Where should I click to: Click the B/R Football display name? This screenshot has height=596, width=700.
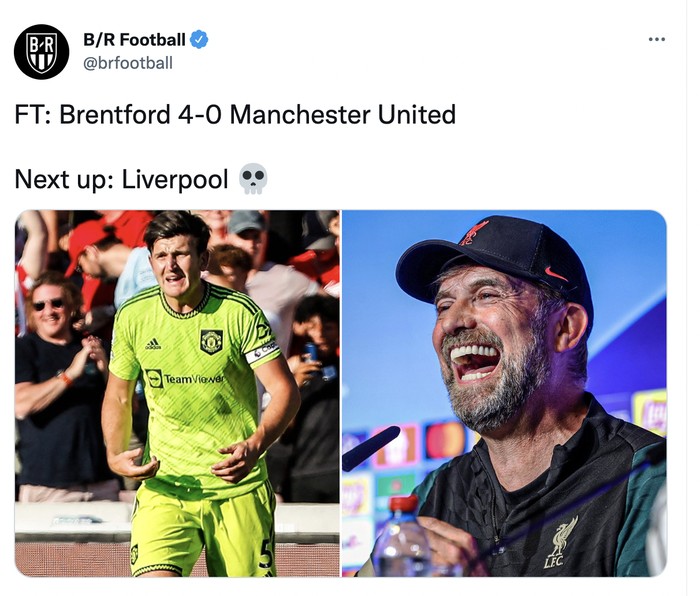[134, 40]
